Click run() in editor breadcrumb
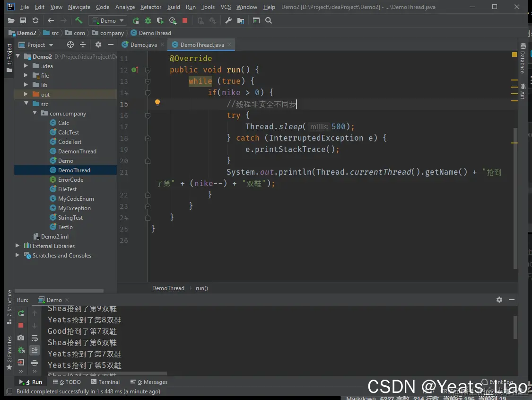Viewport: 532px width, 400px height. tap(202, 288)
